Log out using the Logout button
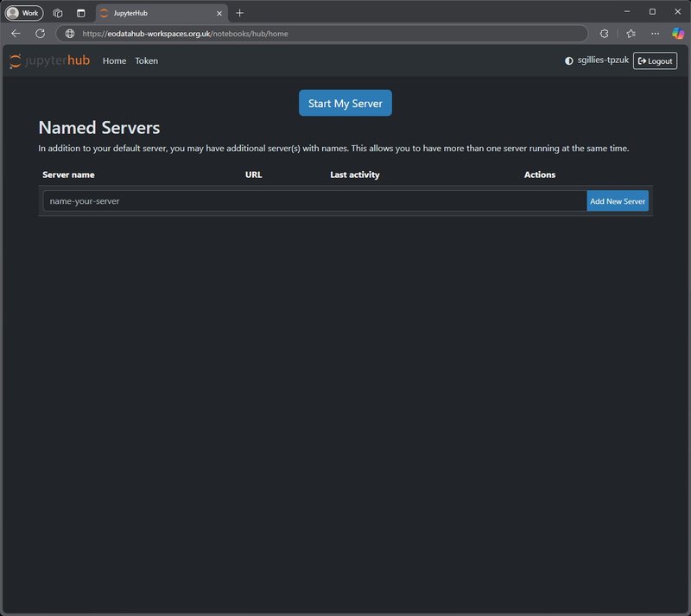The image size is (691, 616). click(x=655, y=61)
